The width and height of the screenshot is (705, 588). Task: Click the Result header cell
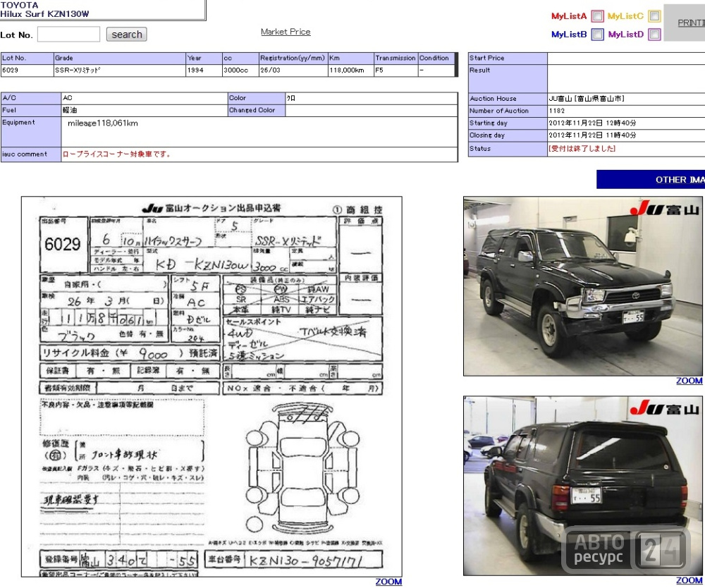pos(508,78)
